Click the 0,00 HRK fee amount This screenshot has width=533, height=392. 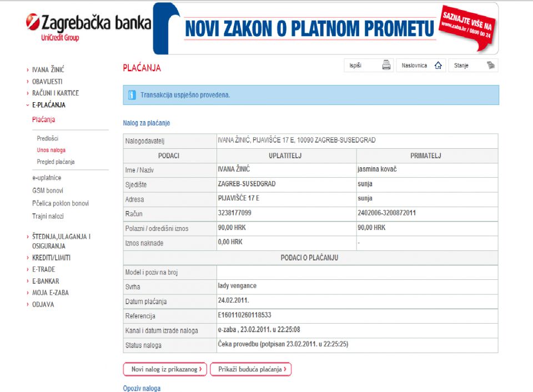(230, 242)
